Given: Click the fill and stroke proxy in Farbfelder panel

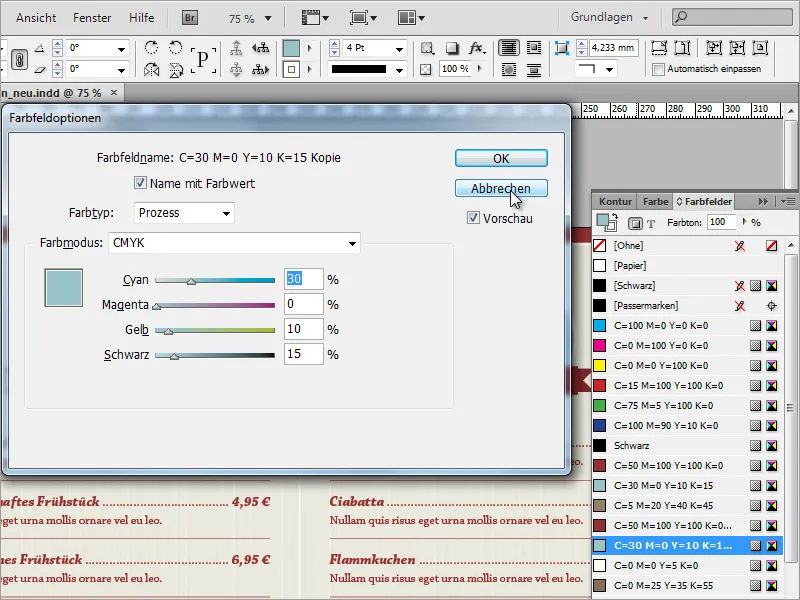Looking at the screenshot, I should coord(606,222).
